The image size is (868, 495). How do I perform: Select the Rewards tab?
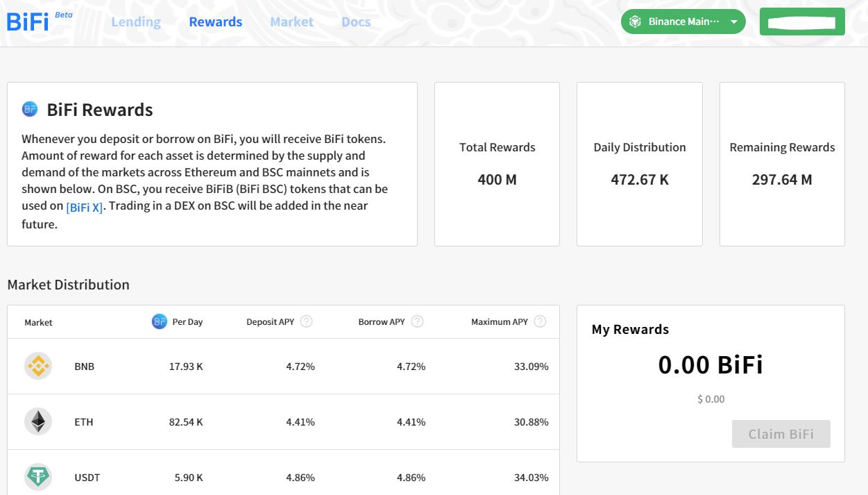click(x=216, y=22)
